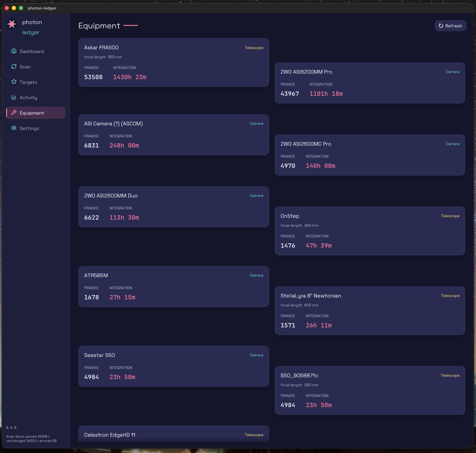Click the Camera badge on ZWO ASI2600MC Pro
Screen dimensions: 476x453
(453, 144)
